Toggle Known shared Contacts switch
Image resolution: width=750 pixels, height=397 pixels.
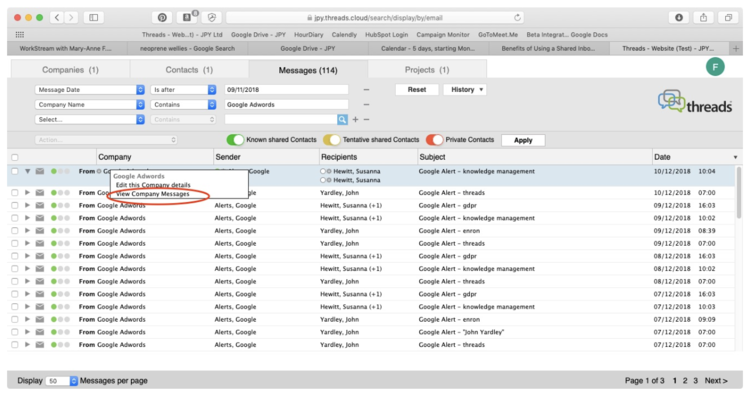point(235,140)
